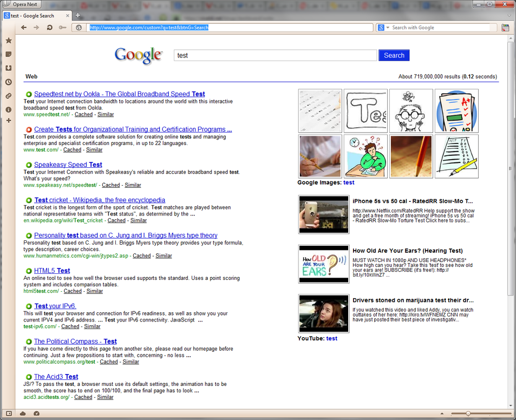
Task: Open the Speedtest.net by Ookla result
Action: (x=120, y=94)
